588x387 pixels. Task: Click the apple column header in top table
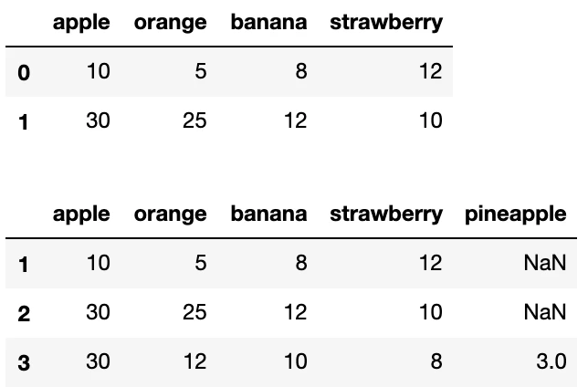(x=81, y=23)
